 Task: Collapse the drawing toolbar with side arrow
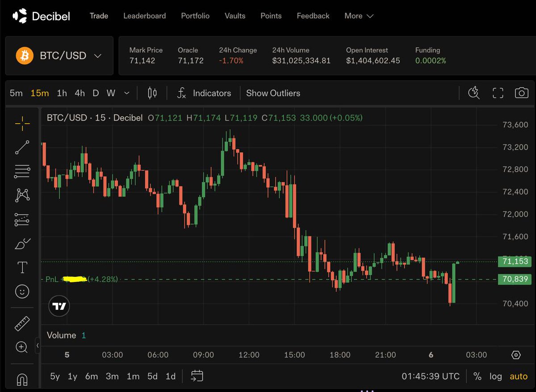tap(38, 345)
